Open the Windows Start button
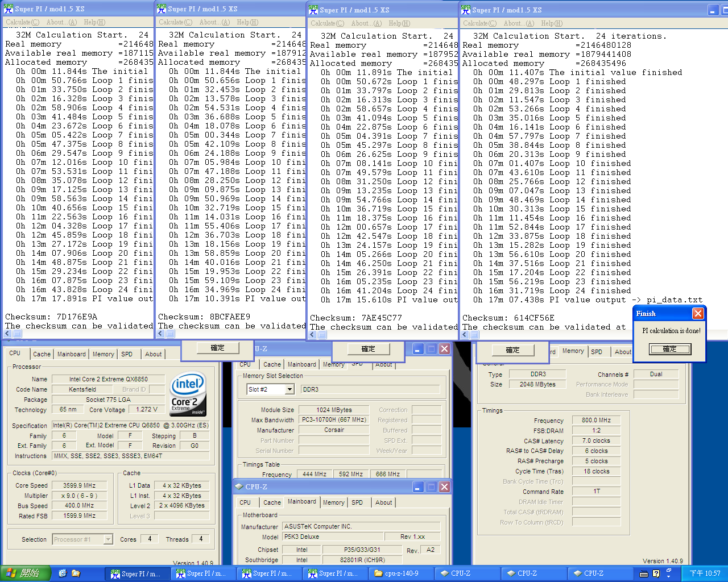 [x=26, y=573]
